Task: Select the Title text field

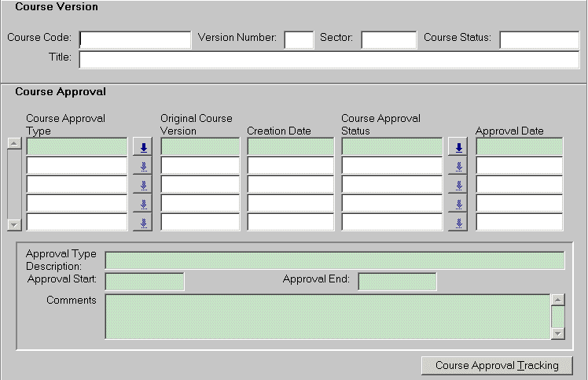Action: (x=329, y=60)
